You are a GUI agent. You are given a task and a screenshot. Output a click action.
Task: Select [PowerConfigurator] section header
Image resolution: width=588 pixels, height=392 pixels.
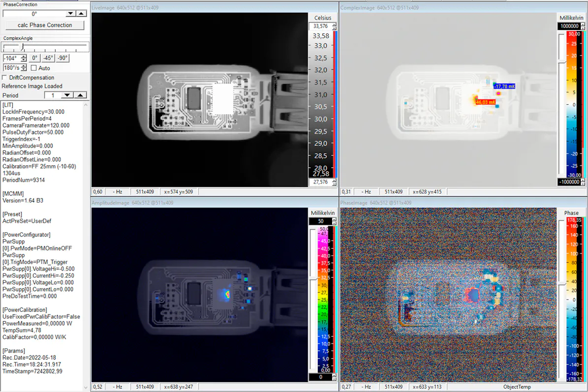point(26,235)
